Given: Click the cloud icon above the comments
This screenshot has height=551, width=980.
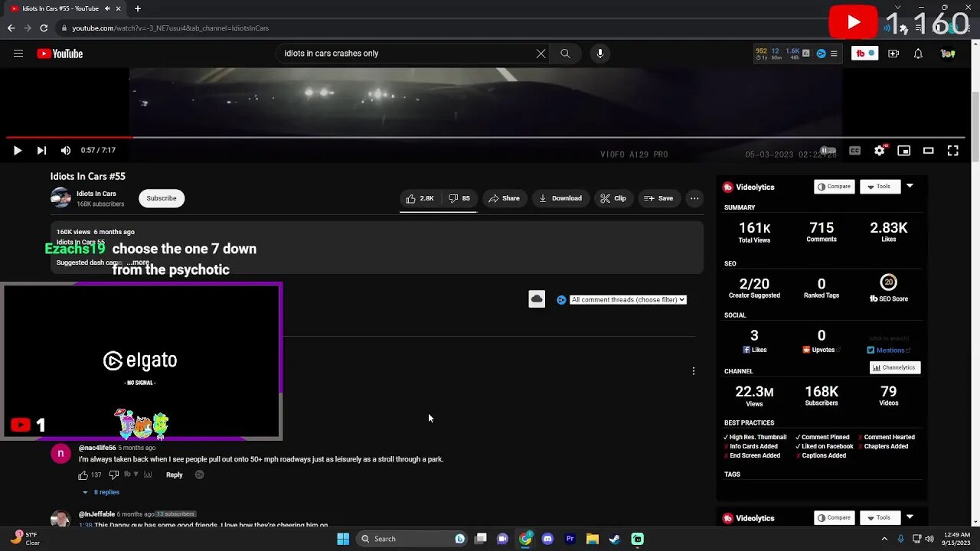Looking at the screenshot, I should [537, 299].
